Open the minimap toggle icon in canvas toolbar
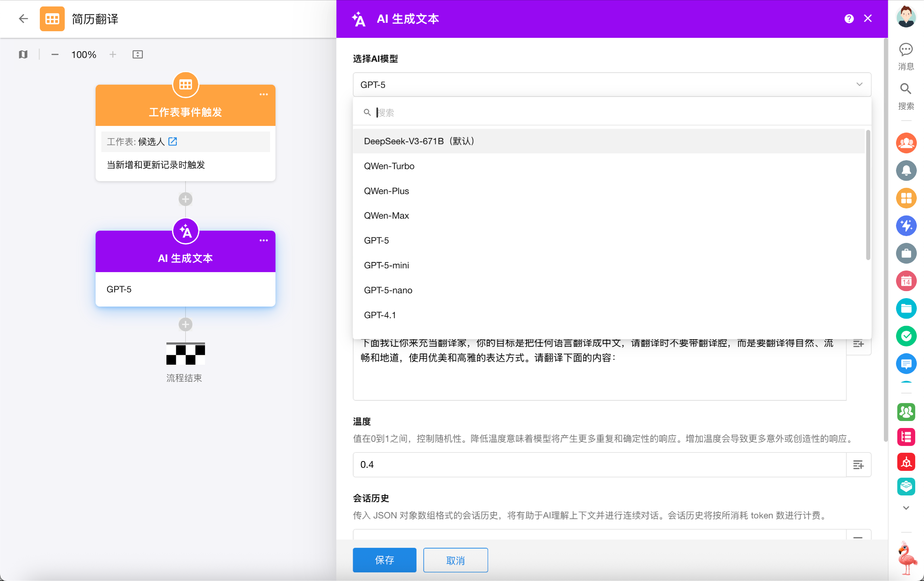Image resolution: width=924 pixels, height=581 pixels. tap(23, 55)
